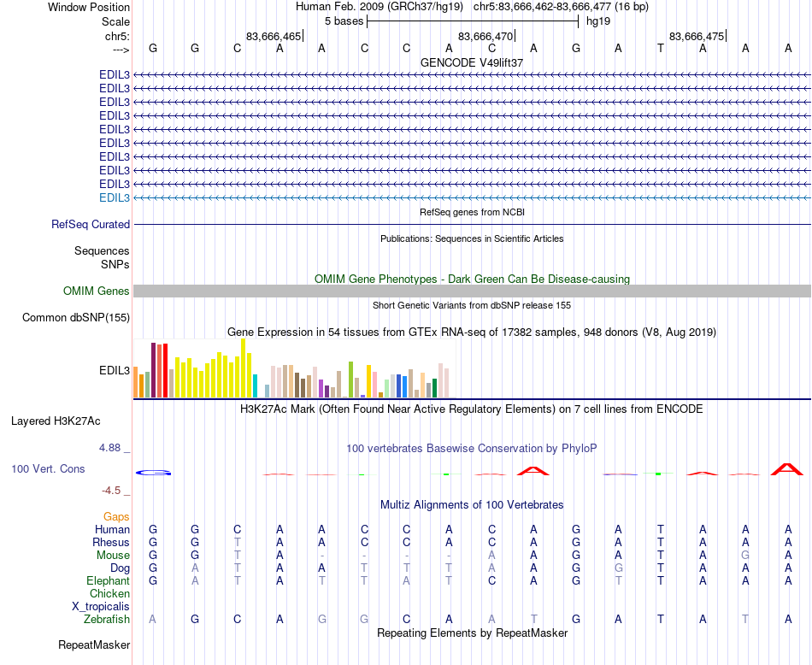Image resolution: width=812 pixels, height=665 pixels.
Task: Click the OMIM Genes track label
Action: 97,291
